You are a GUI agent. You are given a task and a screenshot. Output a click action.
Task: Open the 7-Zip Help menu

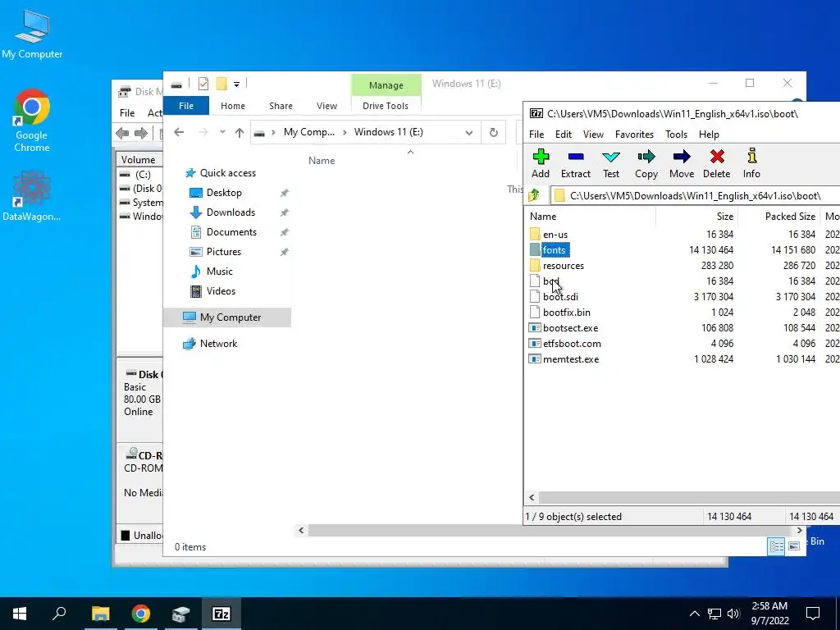pyautogui.click(x=709, y=135)
